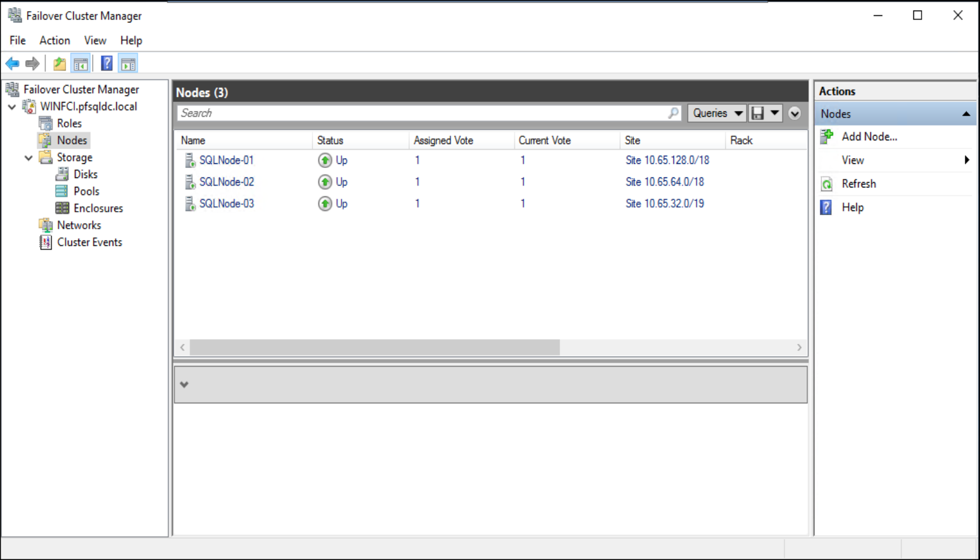Viewport: 980px width, 560px height.
Task: Click the Pools tree icon
Action: tap(62, 191)
